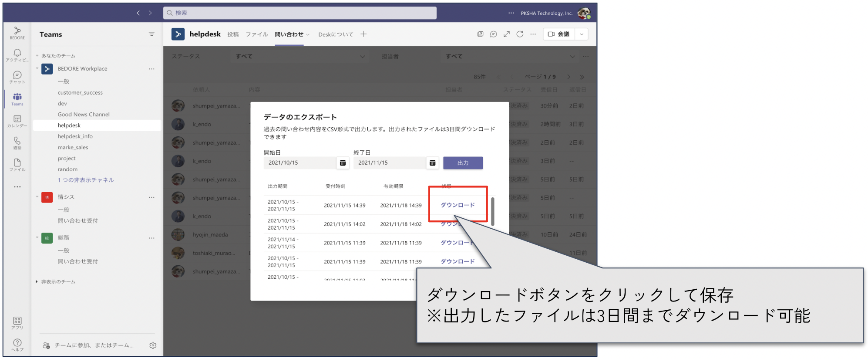Open the Apps icon in sidebar
The height and width of the screenshot is (359, 868).
coord(17,323)
